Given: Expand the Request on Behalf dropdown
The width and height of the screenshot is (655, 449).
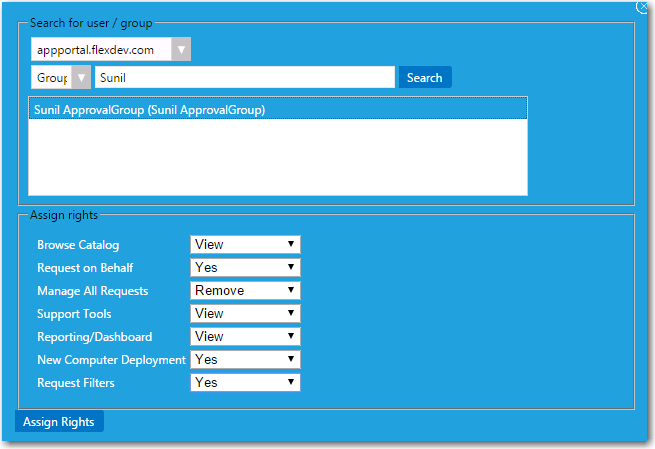Looking at the screenshot, I should [245, 267].
